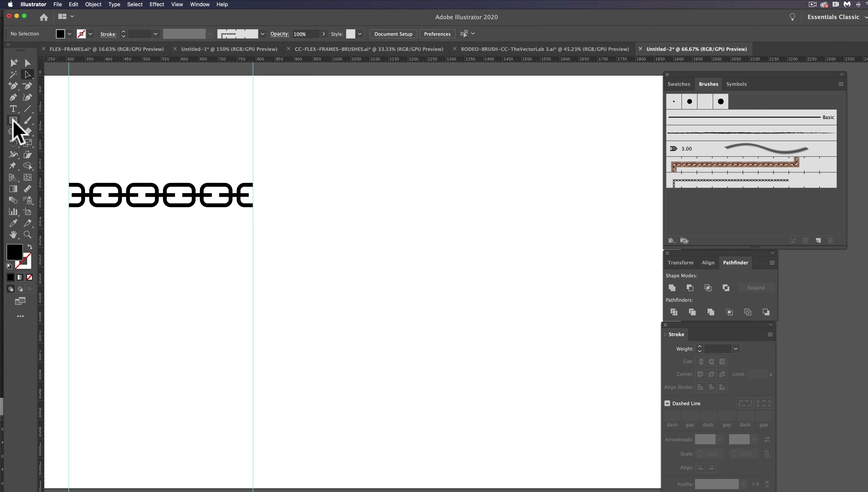Open the Style dropdown arrow
Image resolution: width=868 pixels, height=492 pixels.
coord(360,34)
